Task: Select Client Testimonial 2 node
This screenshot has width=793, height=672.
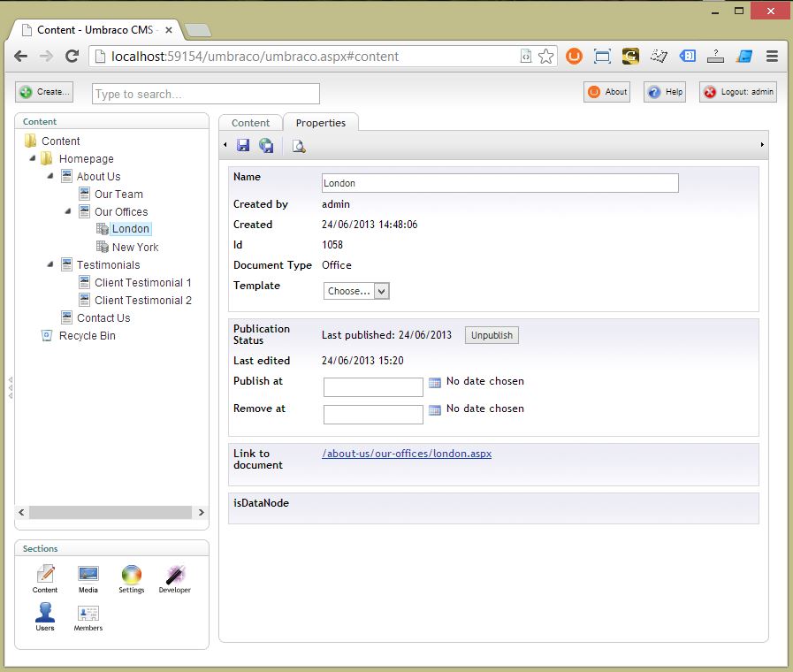Action: pos(143,301)
